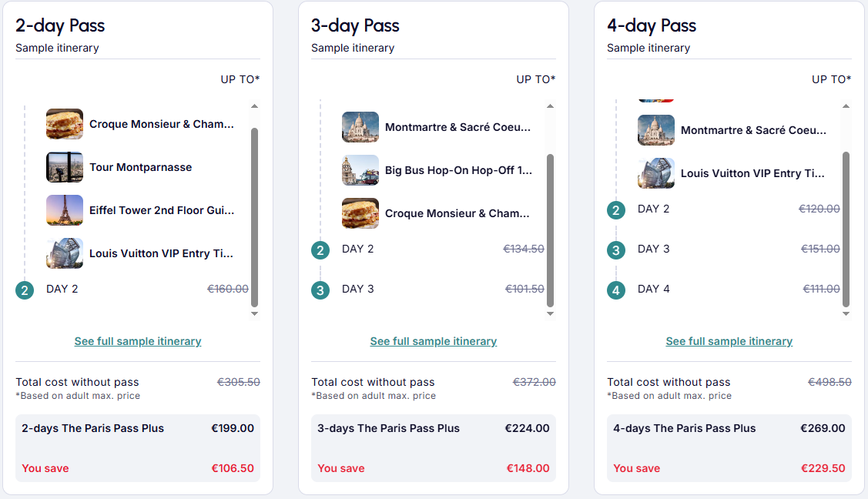
Task: Select the 3-days The Paris Pass Plus price row
Action: tap(434, 428)
